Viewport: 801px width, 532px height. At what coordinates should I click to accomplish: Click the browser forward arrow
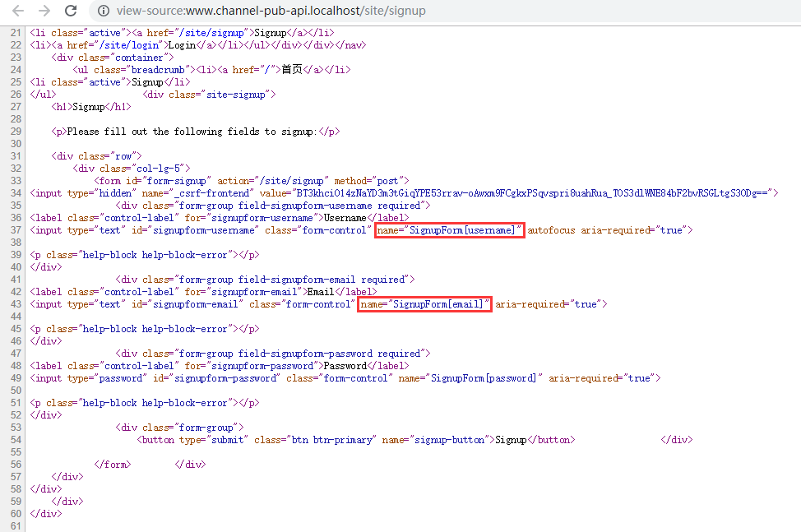[x=44, y=12]
